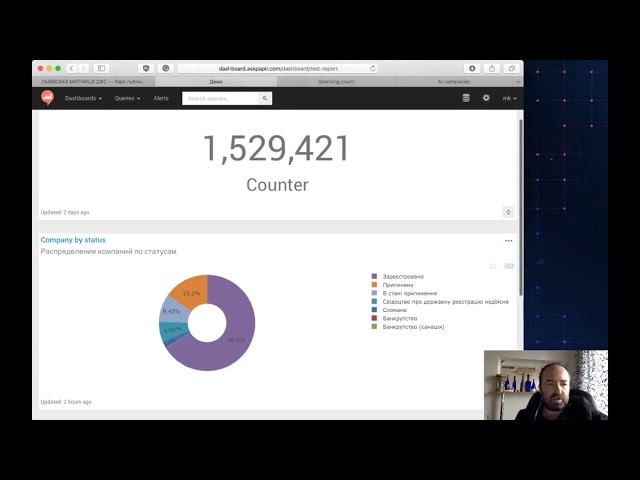Toggle the Safari sidebar
This screenshot has height=480, width=640.
(x=101, y=68)
